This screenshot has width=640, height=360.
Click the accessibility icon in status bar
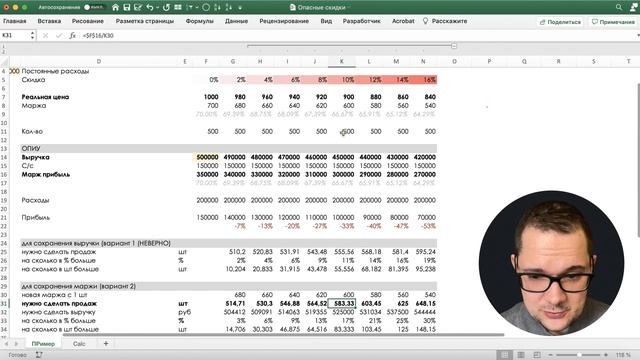click(39, 355)
